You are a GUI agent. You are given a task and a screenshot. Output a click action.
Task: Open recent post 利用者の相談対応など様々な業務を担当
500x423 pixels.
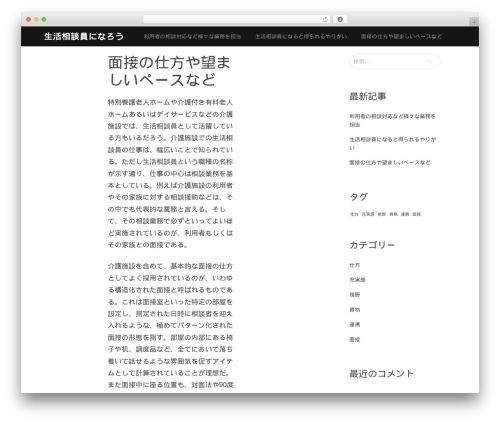click(x=392, y=120)
